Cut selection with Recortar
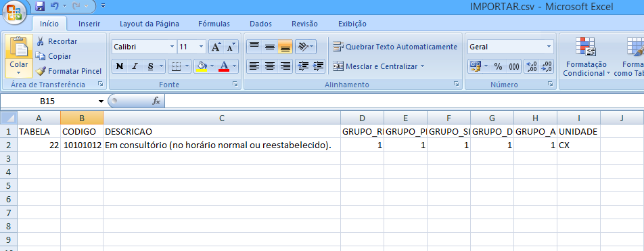644x251 pixels. click(x=56, y=41)
